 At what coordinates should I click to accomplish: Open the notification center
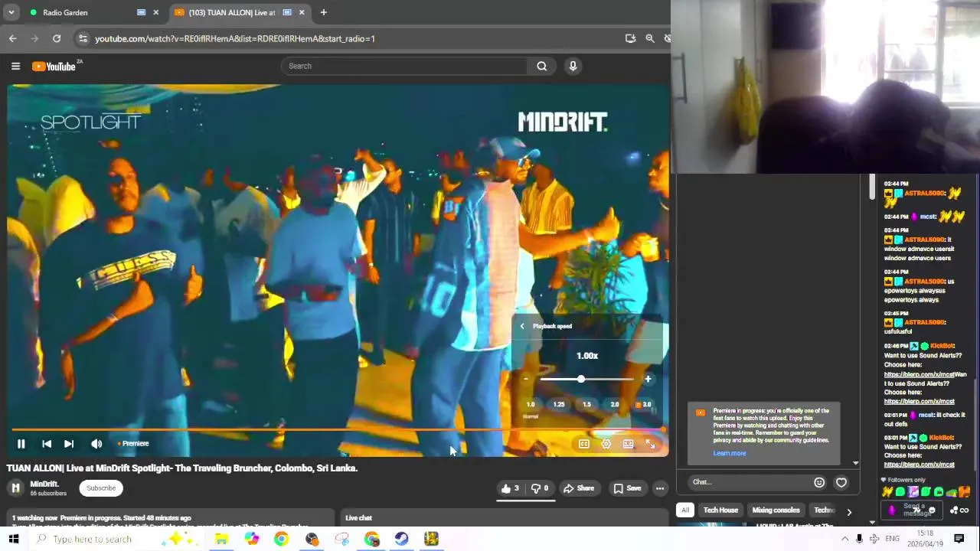pyautogui.click(x=959, y=539)
